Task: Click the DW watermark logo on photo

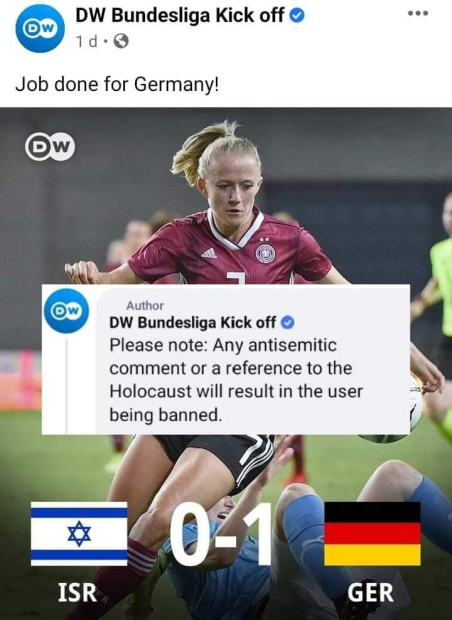Action: click(x=50, y=146)
